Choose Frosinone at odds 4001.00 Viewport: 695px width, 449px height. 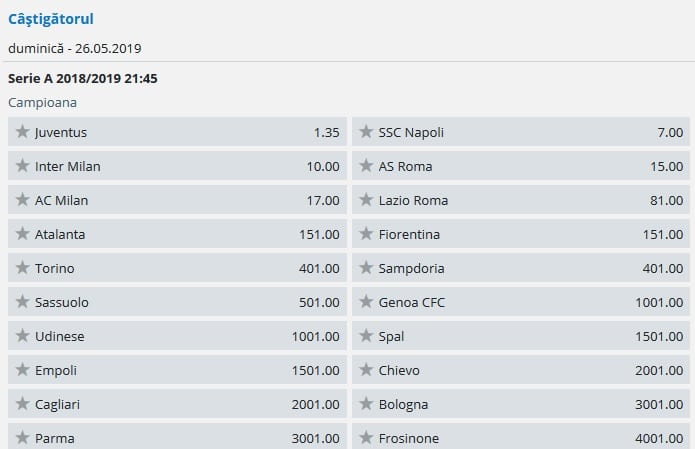[660, 438]
